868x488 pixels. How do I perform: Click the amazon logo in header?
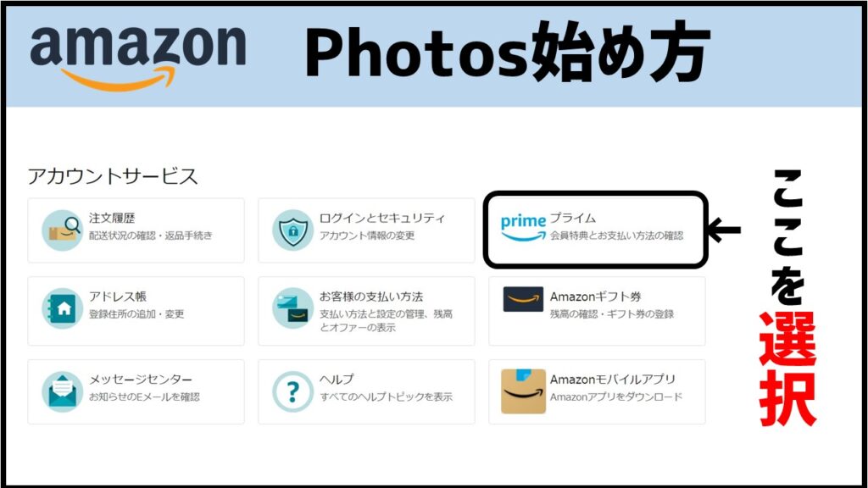[x=138, y=58]
